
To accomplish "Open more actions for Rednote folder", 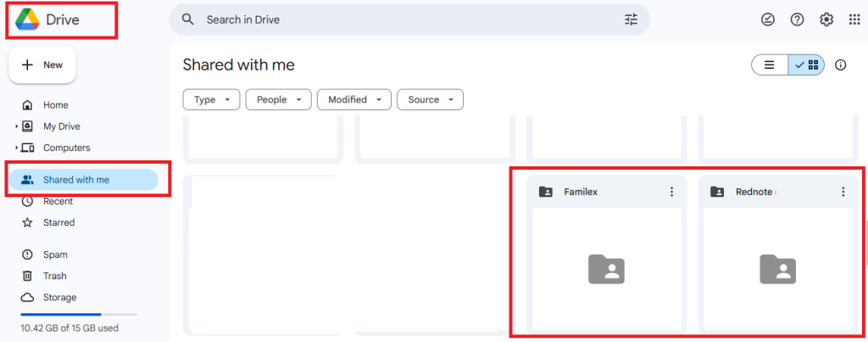I will 843,192.
